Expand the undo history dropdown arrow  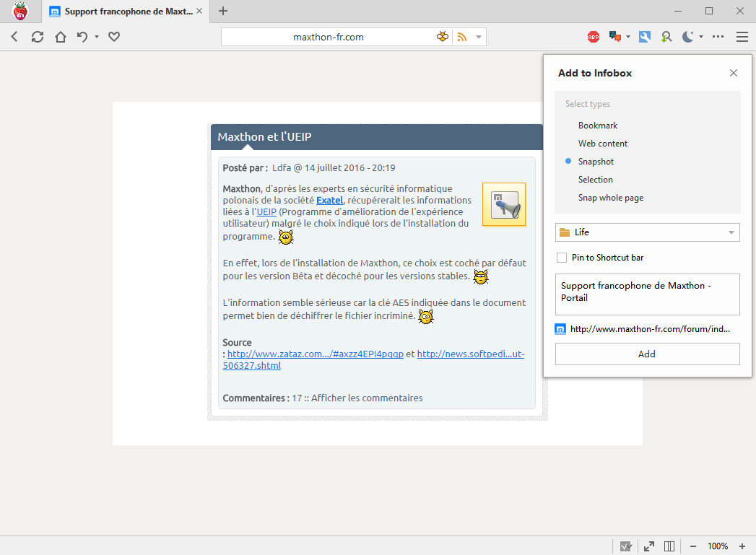(x=97, y=37)
